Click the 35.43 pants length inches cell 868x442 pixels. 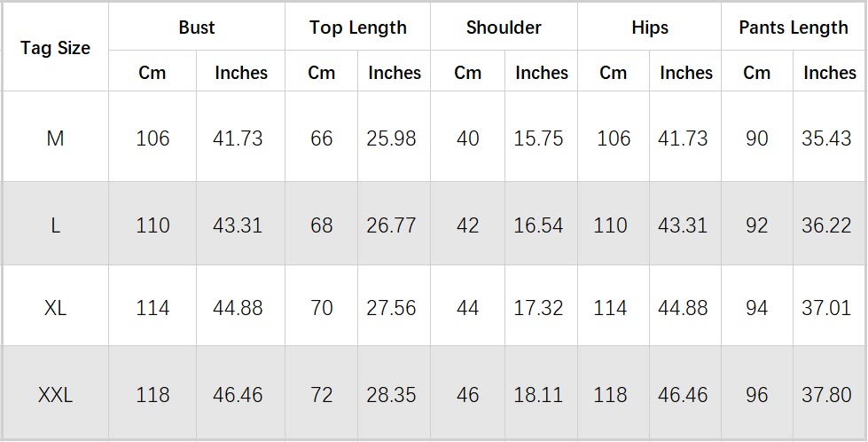pos(826,138)
